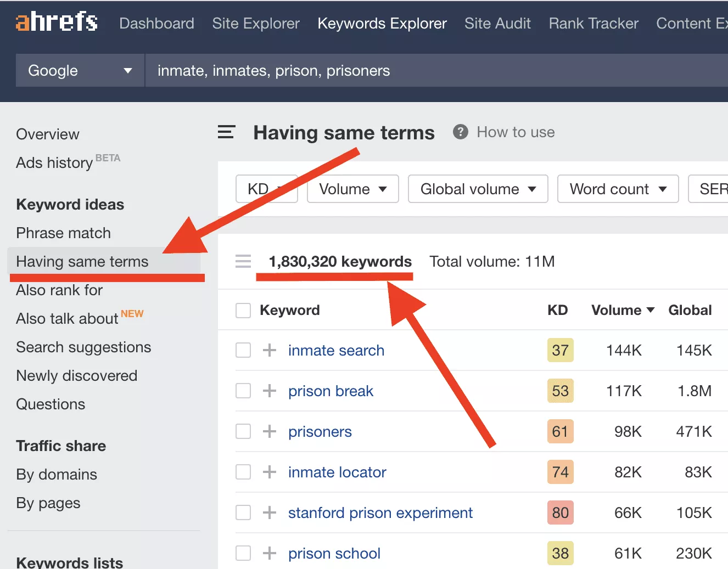Open the KD filter dropdown
728x569 pixels.
coord(266,189)
